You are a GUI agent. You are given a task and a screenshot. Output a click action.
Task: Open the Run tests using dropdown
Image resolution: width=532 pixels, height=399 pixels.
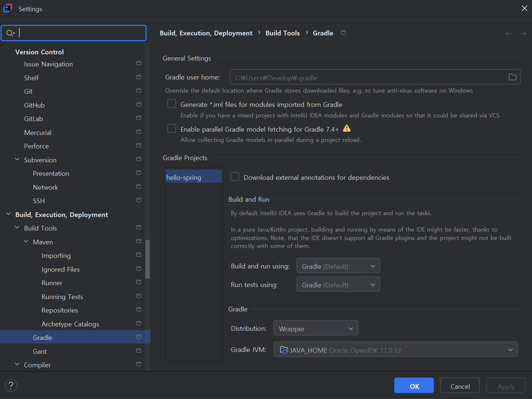(x=338, y=284)
